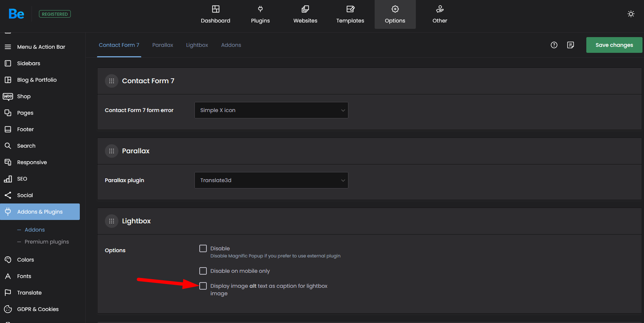Click the GDPR & Cookies cookie icon
This screenshot has height=323, width=644.
[8, 309]
